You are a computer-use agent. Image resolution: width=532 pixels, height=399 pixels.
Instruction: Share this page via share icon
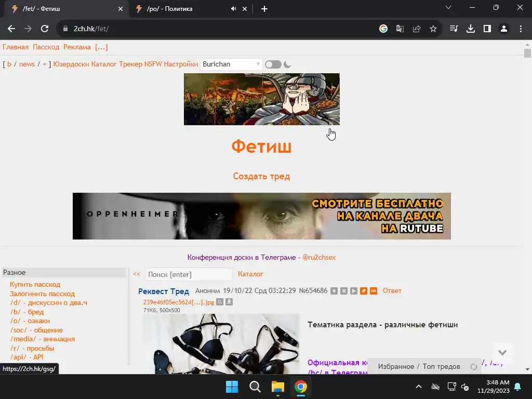[417, 29]
